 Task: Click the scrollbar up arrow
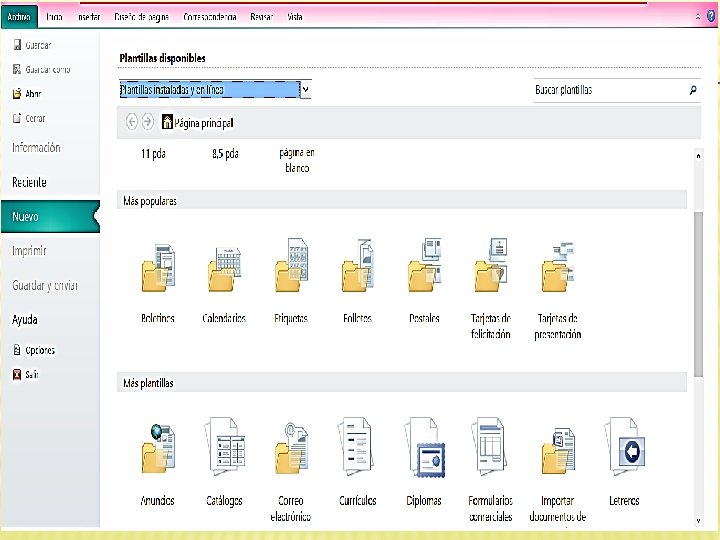click(698, 156)
